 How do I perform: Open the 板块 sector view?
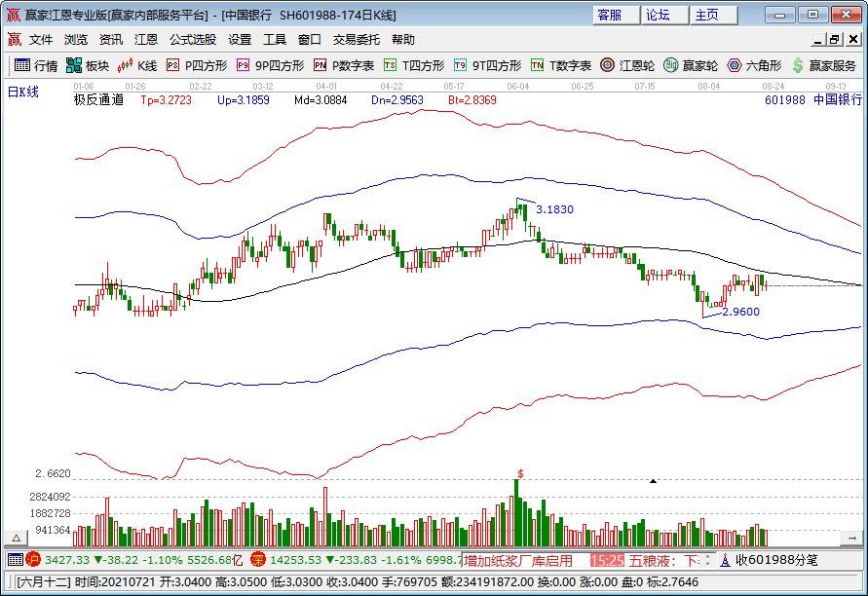(x=88, y=65)
